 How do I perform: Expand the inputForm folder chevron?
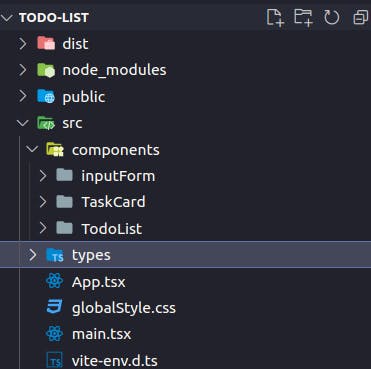[43, 176]
